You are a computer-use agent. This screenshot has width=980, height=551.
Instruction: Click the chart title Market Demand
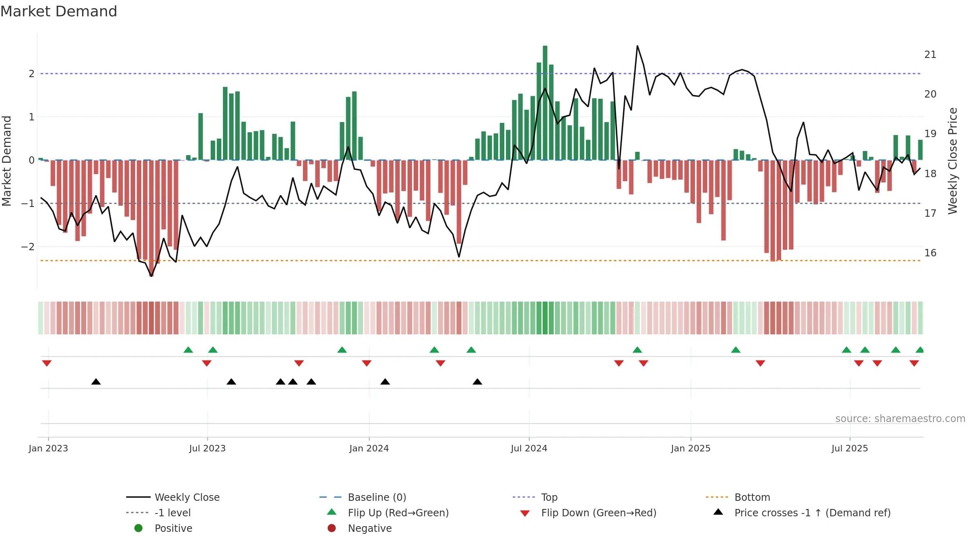tap(59, 11)
